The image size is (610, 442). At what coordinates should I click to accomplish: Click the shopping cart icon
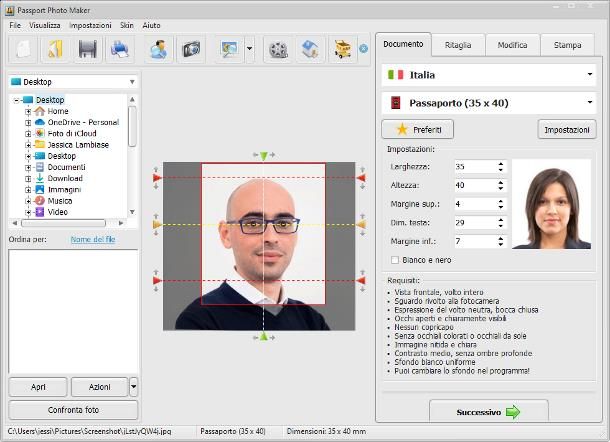[x=342, y=49]
